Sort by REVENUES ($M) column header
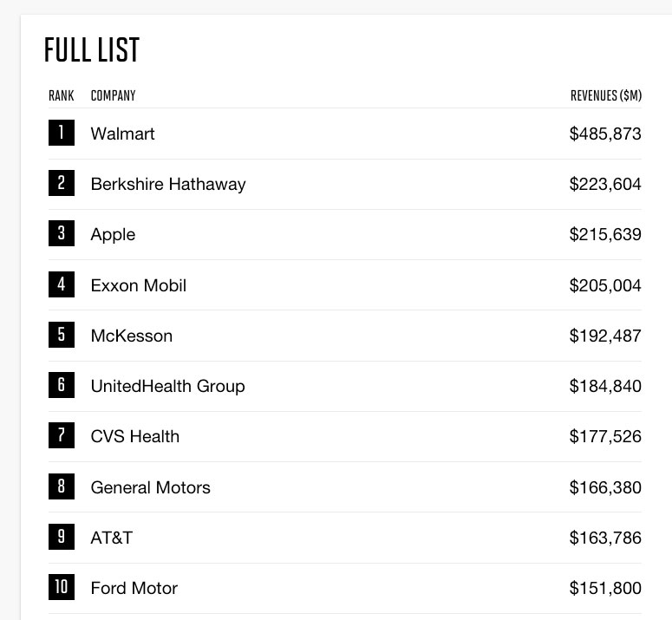This screenshot has width=672, height=620. coord(606,95)
